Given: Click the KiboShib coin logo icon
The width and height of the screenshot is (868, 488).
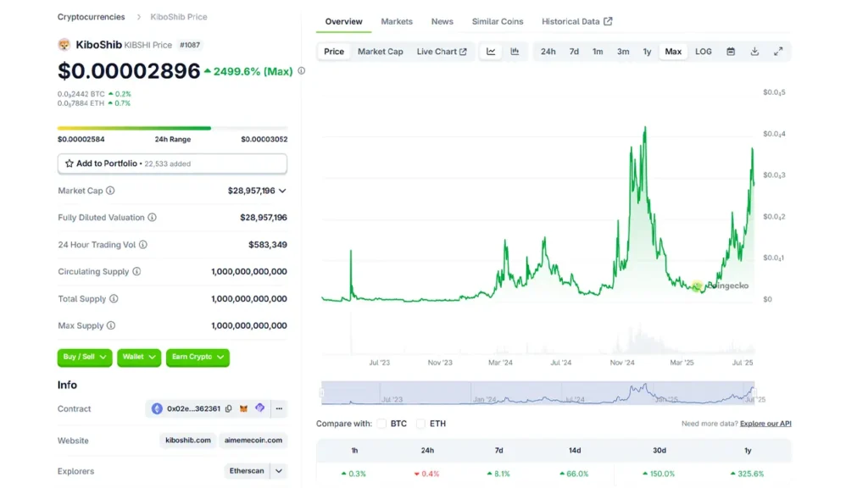Looking at the screenshot, I should tap(64, 45).
